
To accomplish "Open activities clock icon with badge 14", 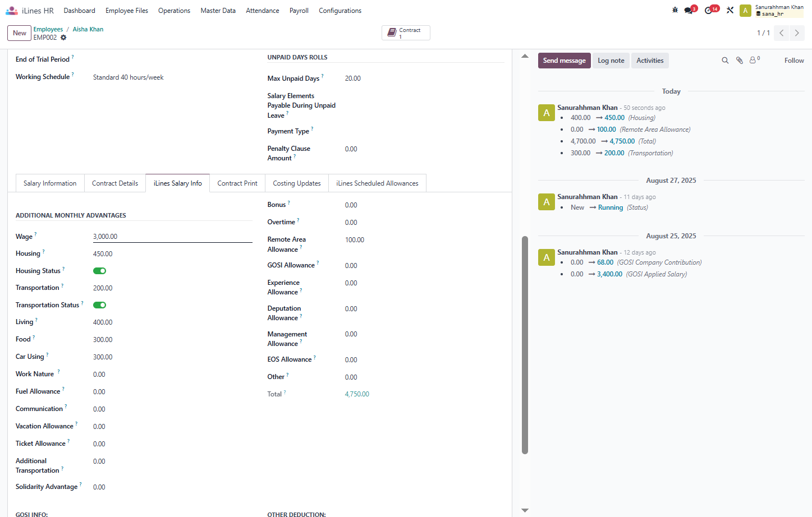I will (x=709, y=10).
